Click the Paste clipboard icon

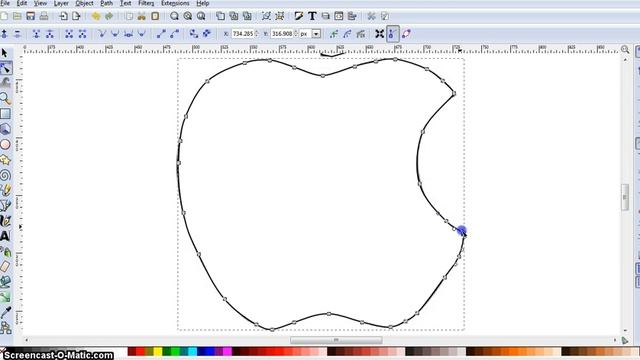pyautogui.click(x=155, y=16)
